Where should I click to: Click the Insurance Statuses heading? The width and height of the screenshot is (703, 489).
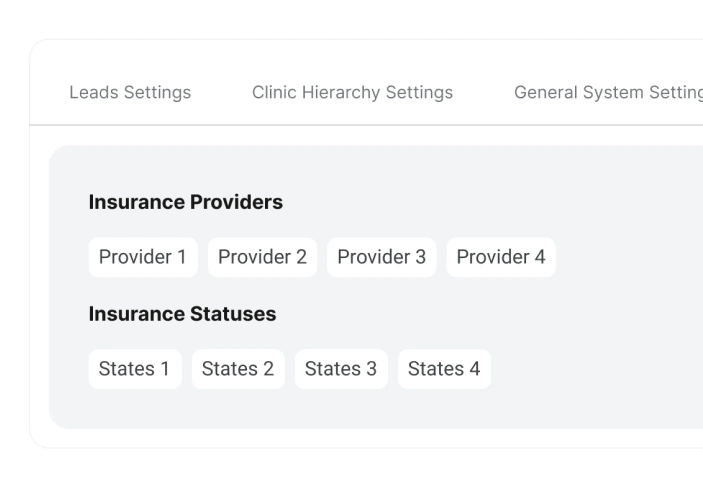(182, 314)
